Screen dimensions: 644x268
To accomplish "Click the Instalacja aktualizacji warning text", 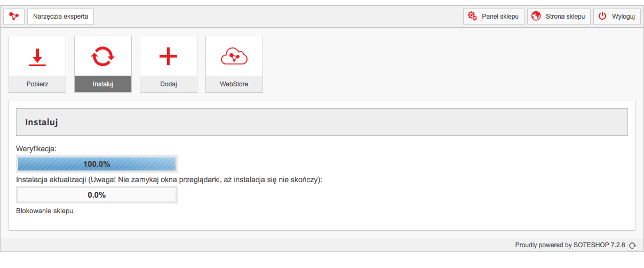I will (169, 180).
